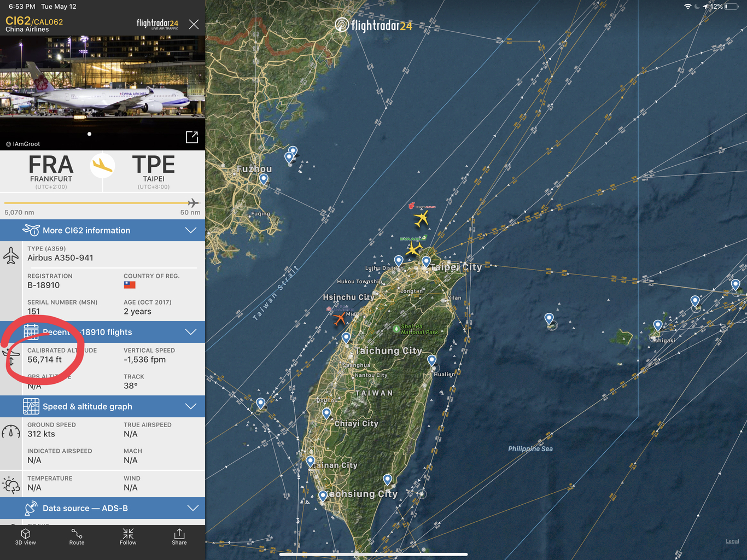Image resolution: width=747 pixels, height=560 pixels.
Task: Select the TPE Taipei arrival airport
Action: click(154, 172)
